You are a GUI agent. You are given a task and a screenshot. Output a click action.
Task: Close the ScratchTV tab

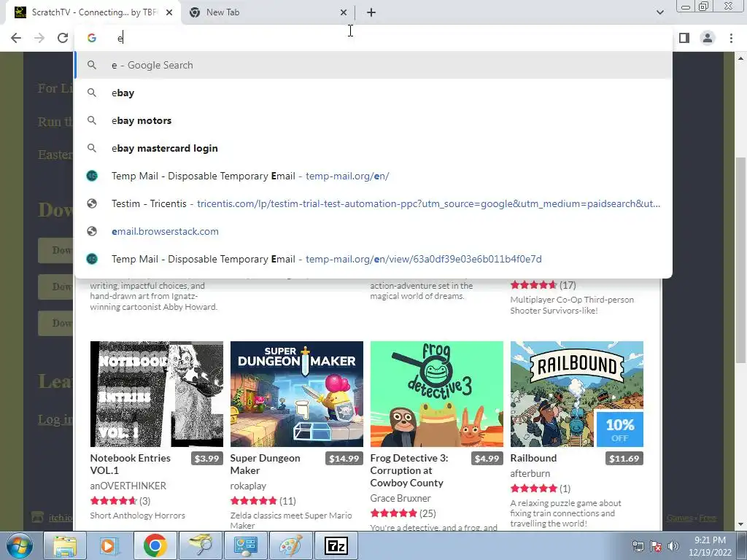[169, 12]
